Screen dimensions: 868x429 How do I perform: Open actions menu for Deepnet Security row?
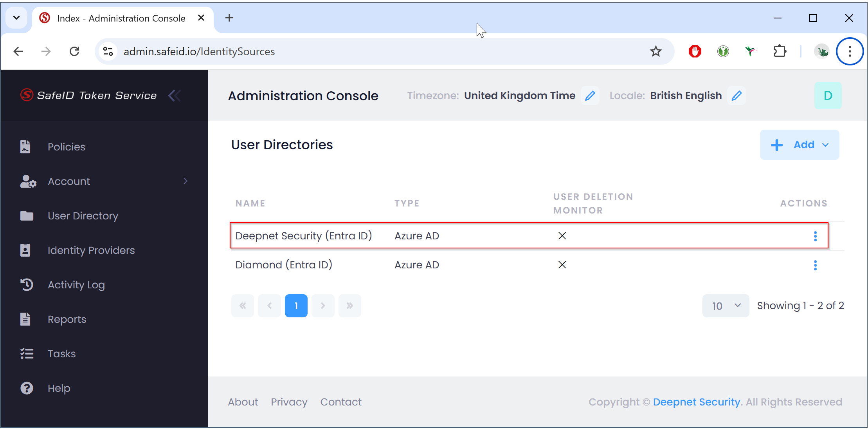(x=815, y=236)
